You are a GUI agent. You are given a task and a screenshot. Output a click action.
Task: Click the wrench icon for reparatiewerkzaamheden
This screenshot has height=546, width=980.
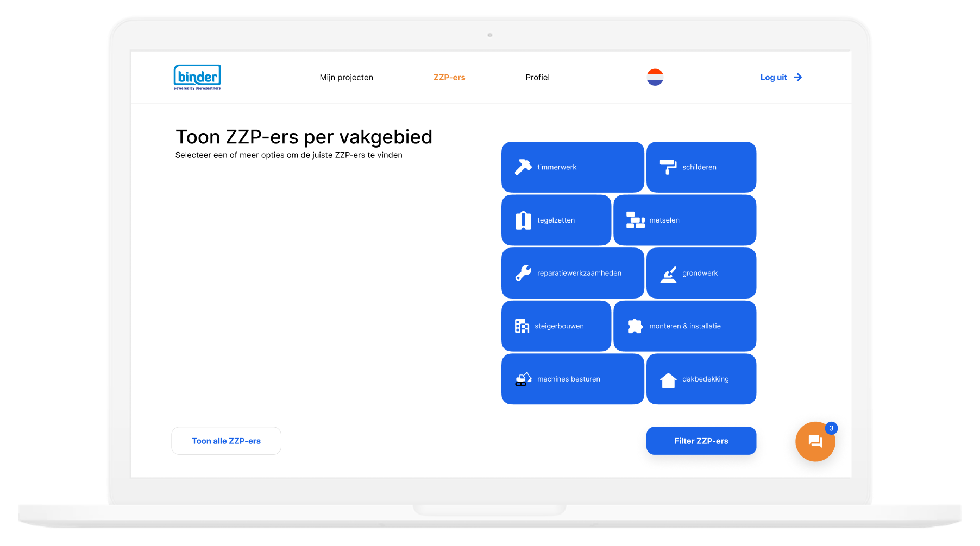523,273
